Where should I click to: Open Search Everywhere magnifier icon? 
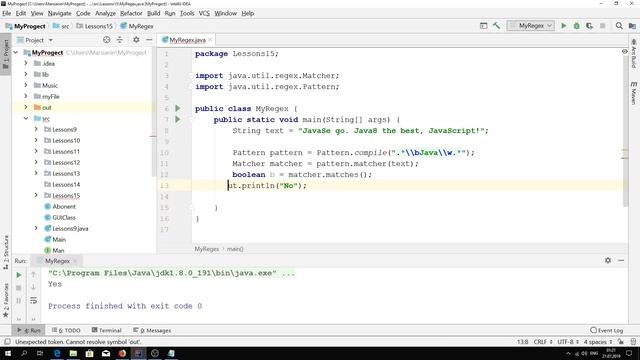click(x=619, y=26)
